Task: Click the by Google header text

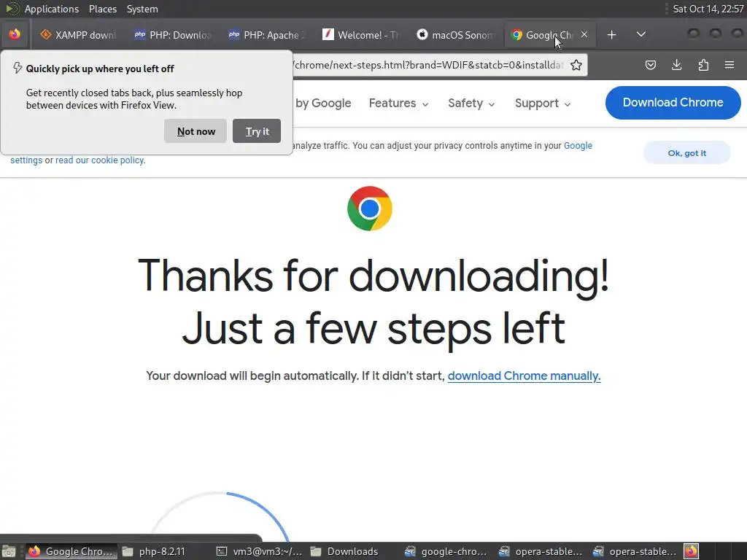Action: 323,104
